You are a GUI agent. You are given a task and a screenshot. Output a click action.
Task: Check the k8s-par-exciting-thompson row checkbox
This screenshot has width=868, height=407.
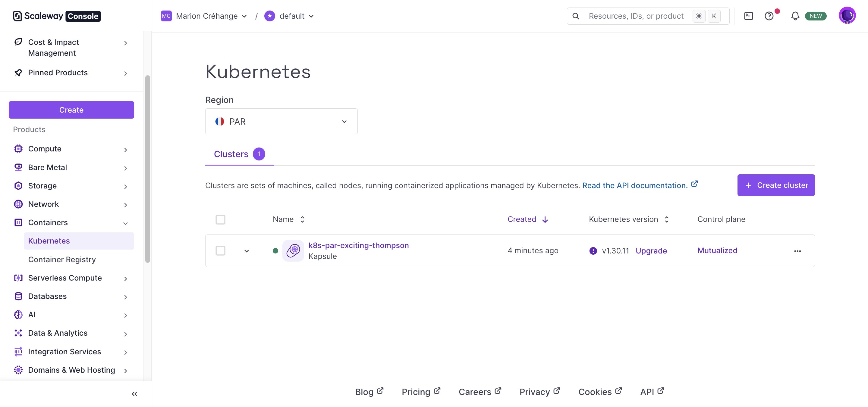click(x=220, y=251)
